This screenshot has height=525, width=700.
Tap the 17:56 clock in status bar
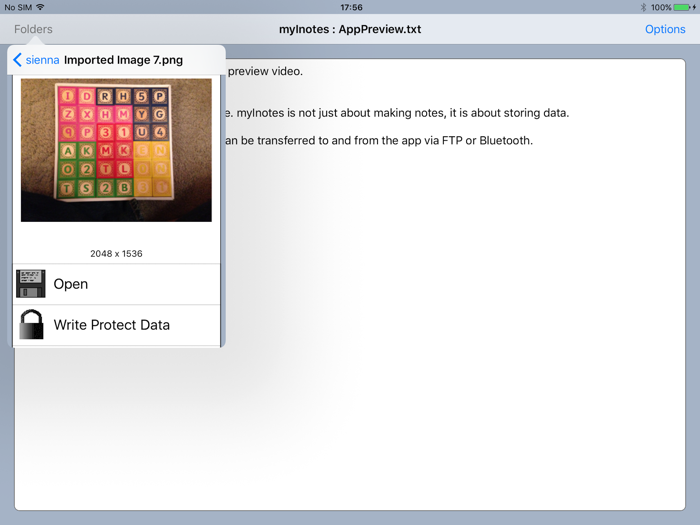click(x=351, y=8)
